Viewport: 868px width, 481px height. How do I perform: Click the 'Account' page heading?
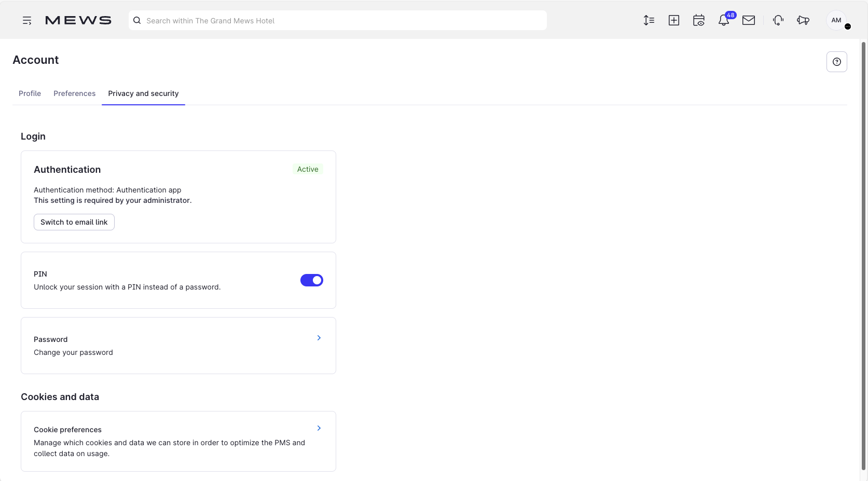pos(36,60)
